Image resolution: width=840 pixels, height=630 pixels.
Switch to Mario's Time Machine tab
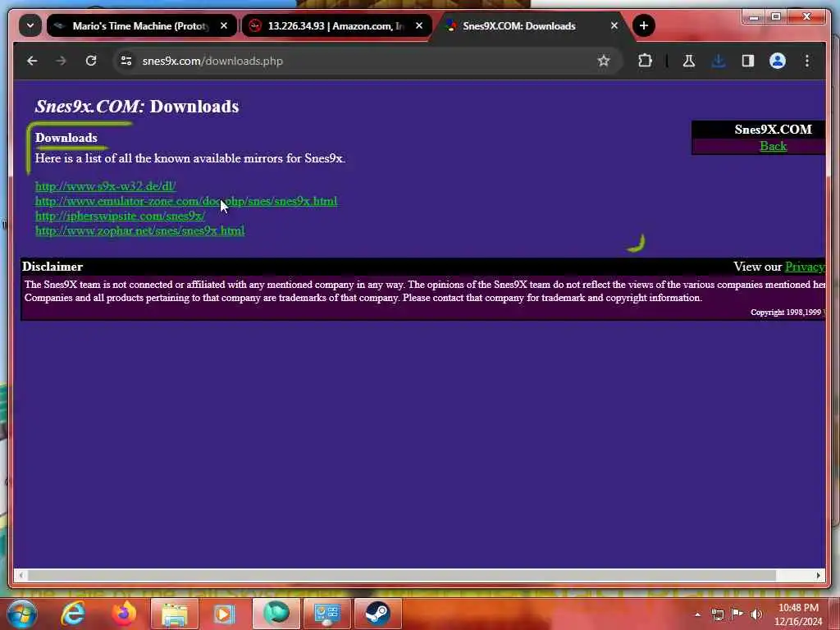click(141, 25)
